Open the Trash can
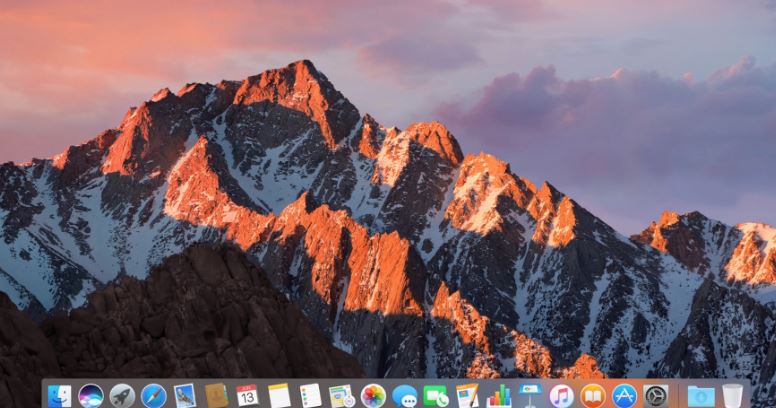776x408 pixels. click(x=732, y=396)
